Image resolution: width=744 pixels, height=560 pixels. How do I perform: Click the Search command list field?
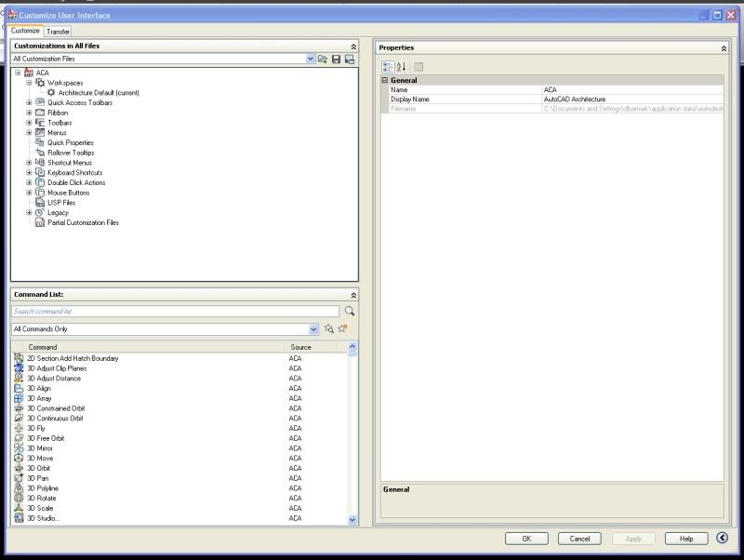coord(175,312)
